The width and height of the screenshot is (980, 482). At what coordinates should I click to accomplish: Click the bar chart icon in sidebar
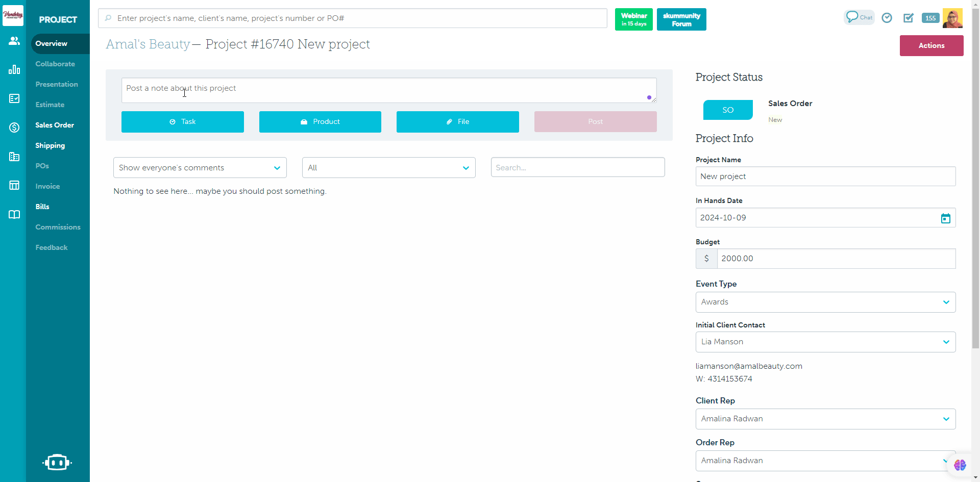pos(14,70)
